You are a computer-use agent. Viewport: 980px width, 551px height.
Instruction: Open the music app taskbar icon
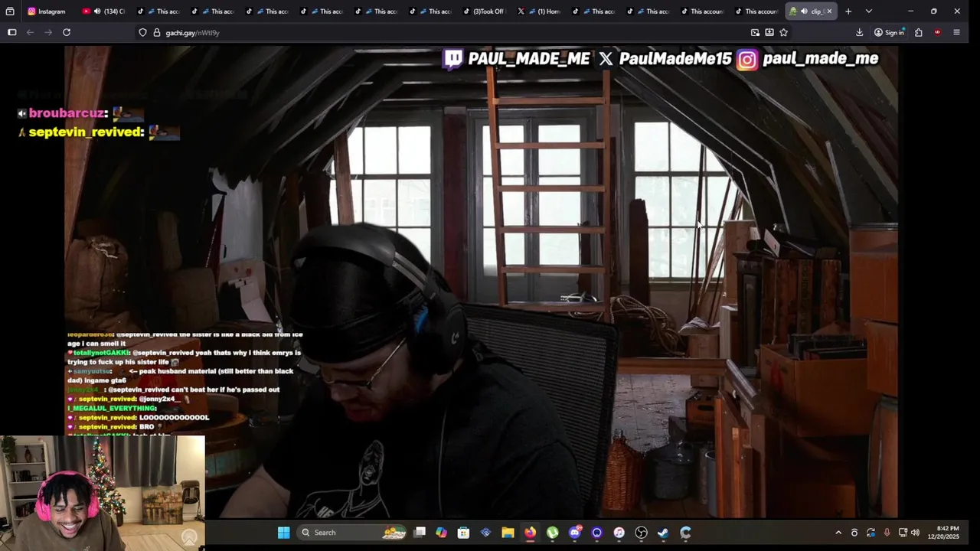tap(619, 533)
